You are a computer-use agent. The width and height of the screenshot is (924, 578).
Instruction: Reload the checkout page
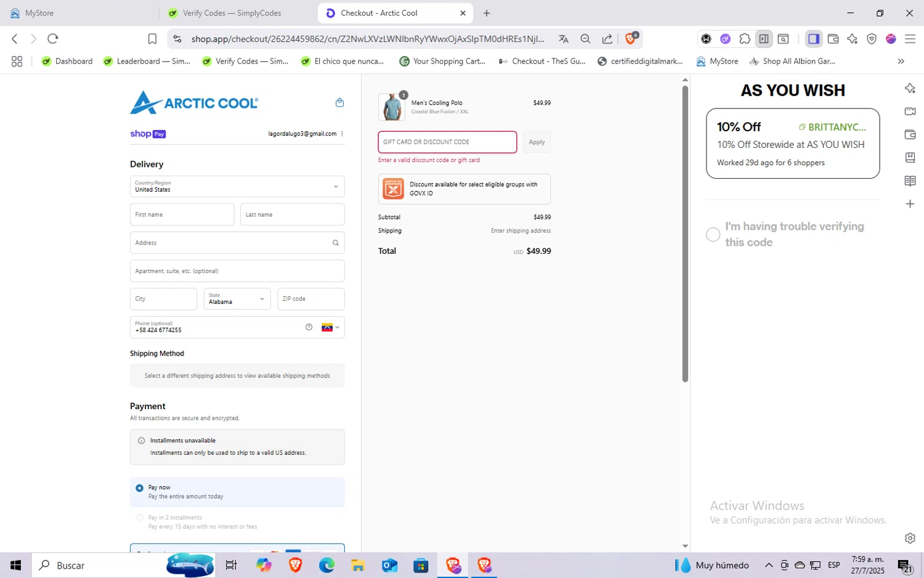pyautogui.click(x=53, y=39)
